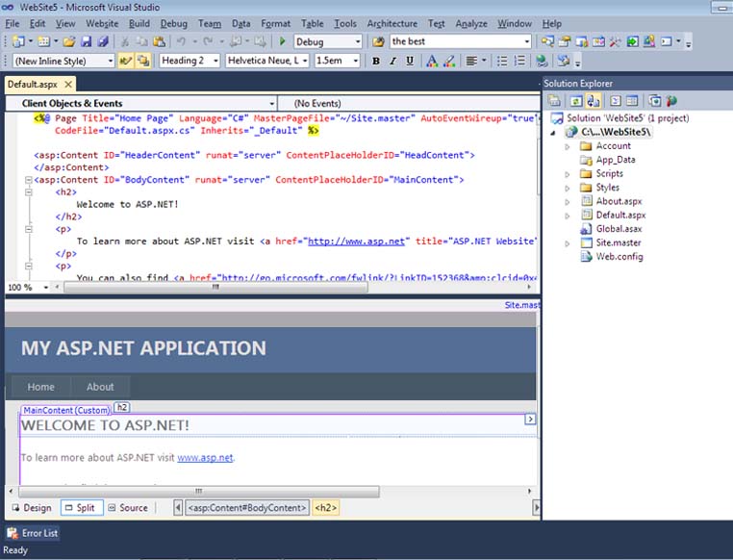Image resolution: width=733 pixels, height=560 pixels.
Task: Select the <h2> tag in tag navigator
Action: point(326,508)
